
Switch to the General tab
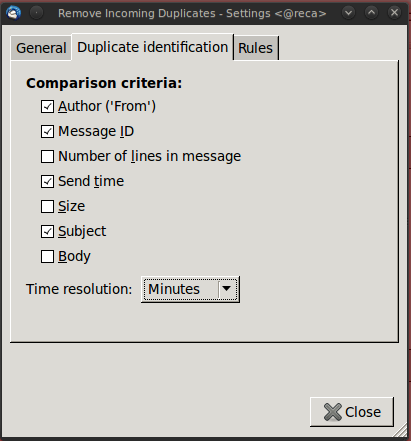click(41, 48)
